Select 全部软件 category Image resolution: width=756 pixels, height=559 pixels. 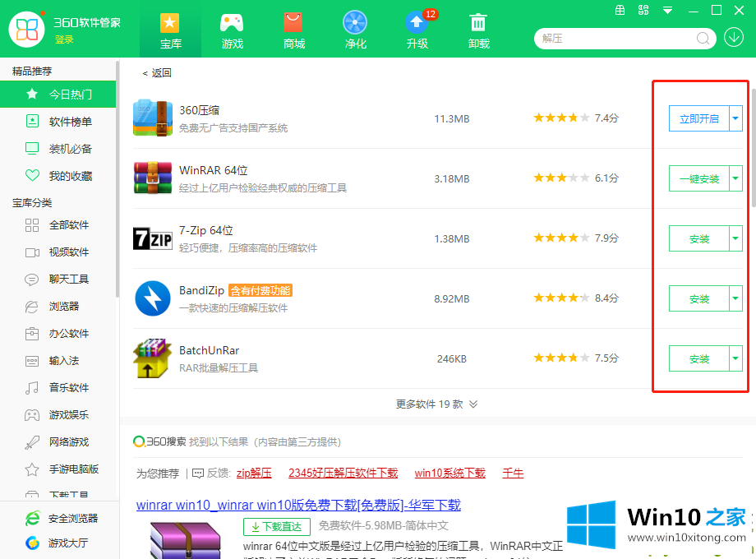[x=58, y=224]
